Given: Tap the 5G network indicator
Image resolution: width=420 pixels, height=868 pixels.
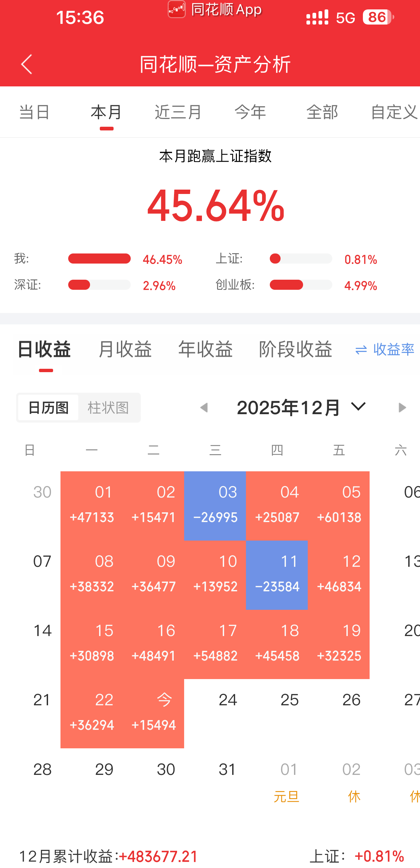Looking at the screenshot, I should 345,18.
